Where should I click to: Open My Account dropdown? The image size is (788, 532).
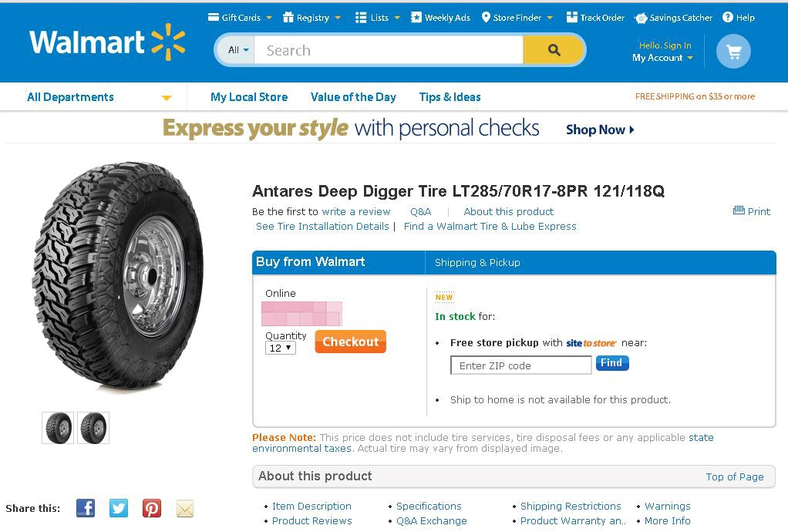662,58
